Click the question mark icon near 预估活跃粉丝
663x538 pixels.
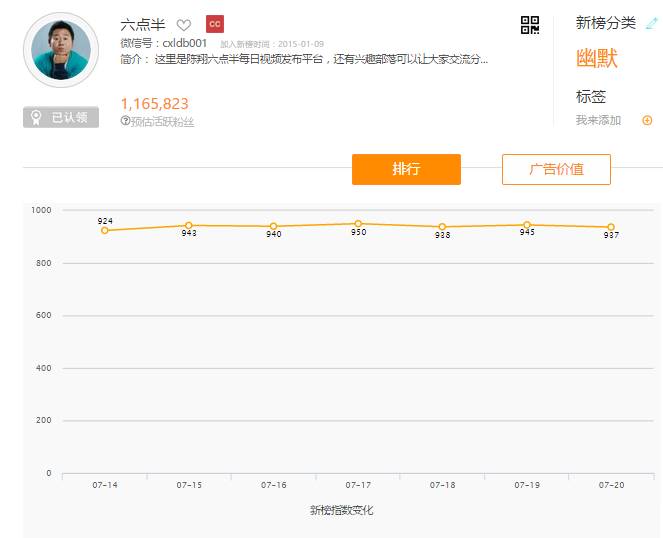tap(125, 121)
